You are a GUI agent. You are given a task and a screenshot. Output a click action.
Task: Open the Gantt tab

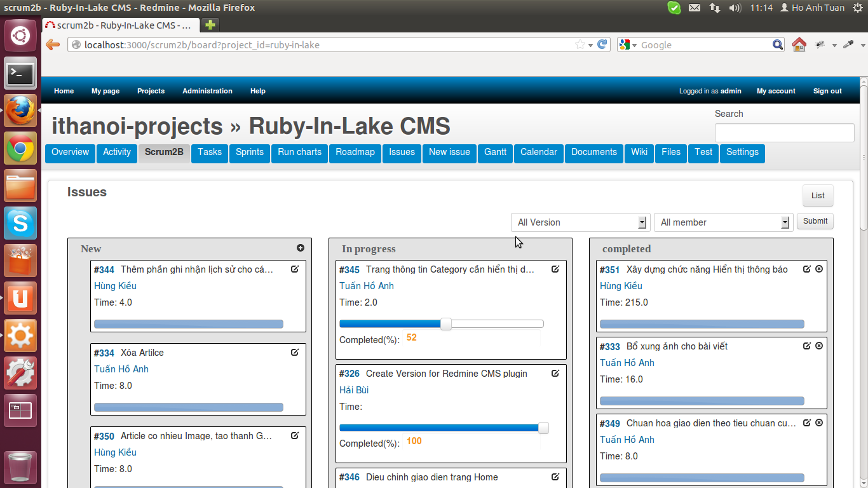click(495, 152)
